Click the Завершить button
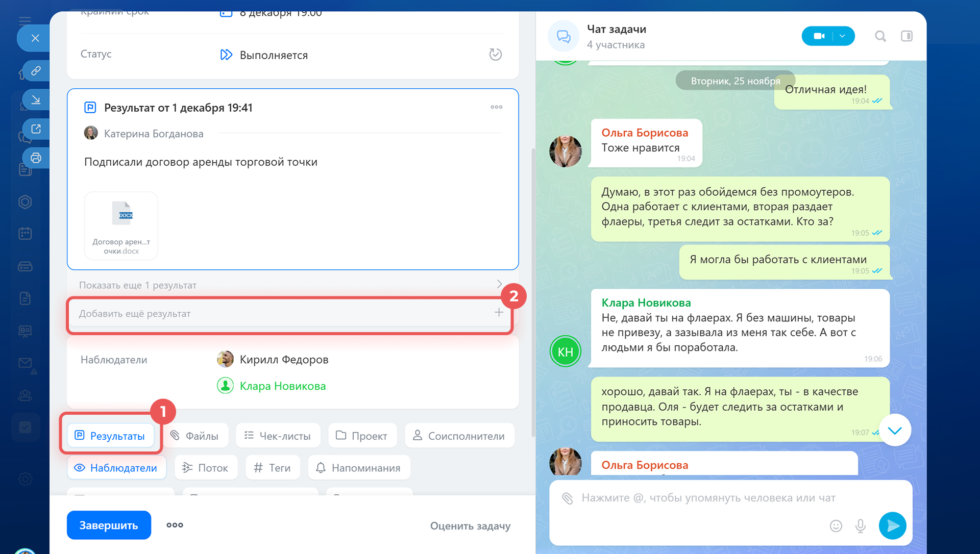 tap(109, 525)
